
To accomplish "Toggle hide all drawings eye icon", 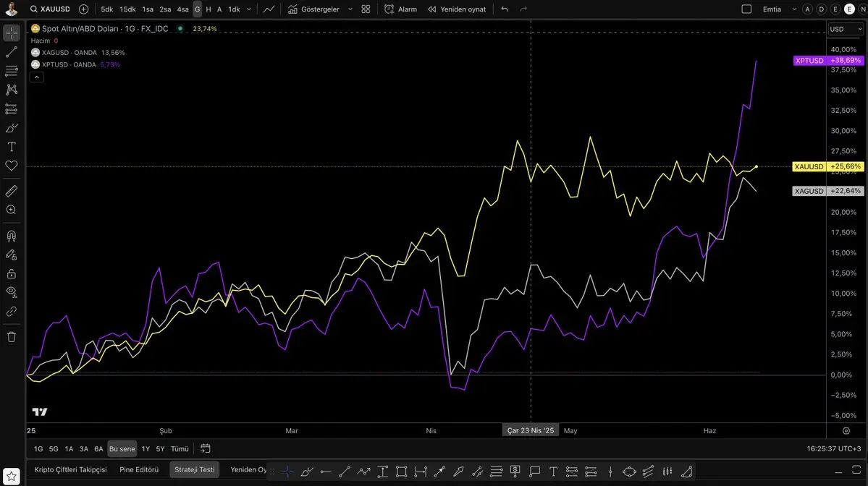I will point(12,292).
